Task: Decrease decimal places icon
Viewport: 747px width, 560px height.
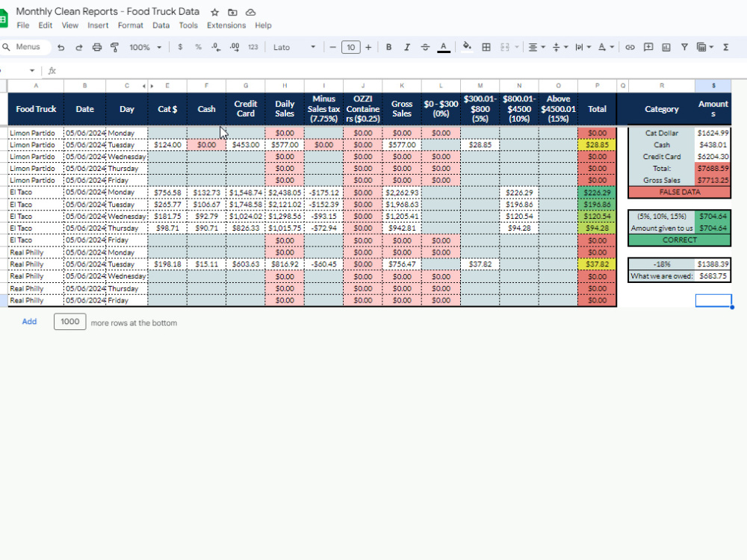Action: [217, 47]
